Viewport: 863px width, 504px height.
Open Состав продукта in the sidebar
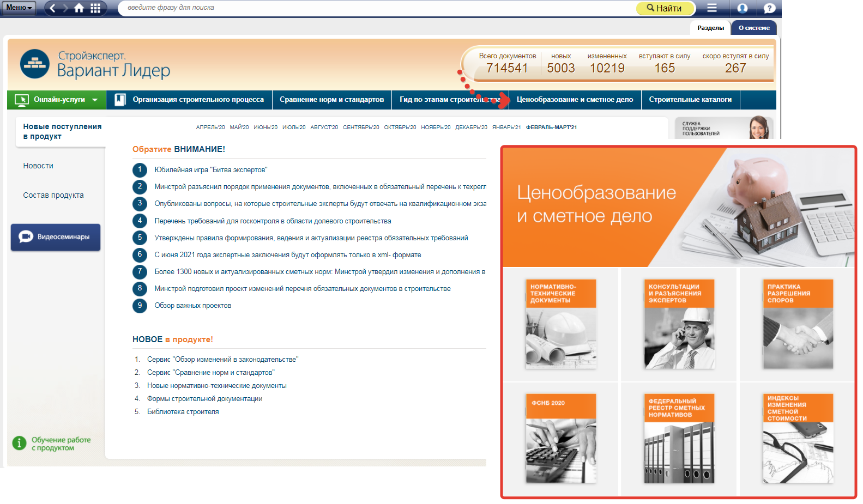(53, 195)
